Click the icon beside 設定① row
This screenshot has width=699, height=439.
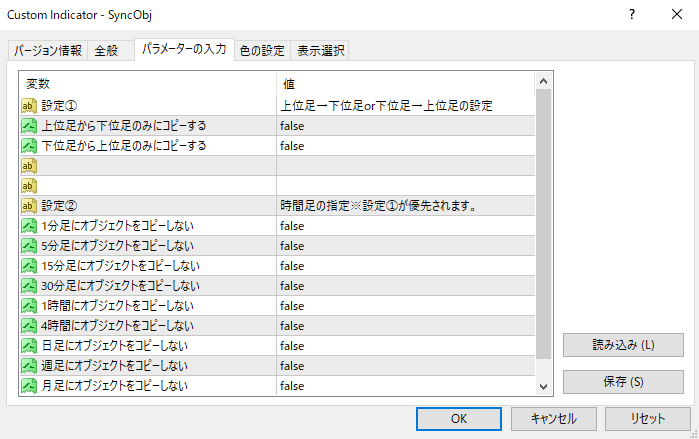29,105
